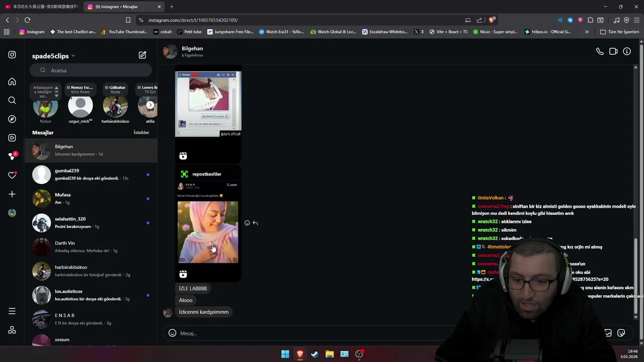Share this page from the address bar
Image resolution: width=644 pixels, height=362 pixels.
point(479,20)
